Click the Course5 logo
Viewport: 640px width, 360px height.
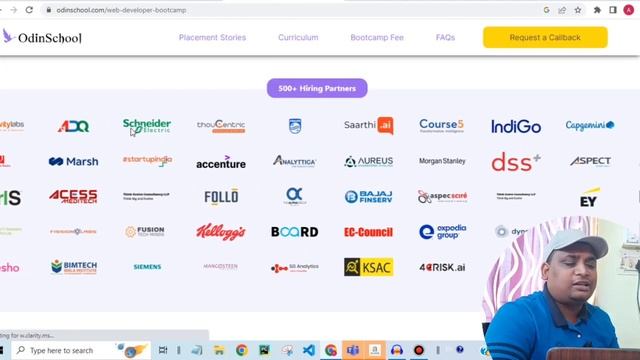coord(442,126)
